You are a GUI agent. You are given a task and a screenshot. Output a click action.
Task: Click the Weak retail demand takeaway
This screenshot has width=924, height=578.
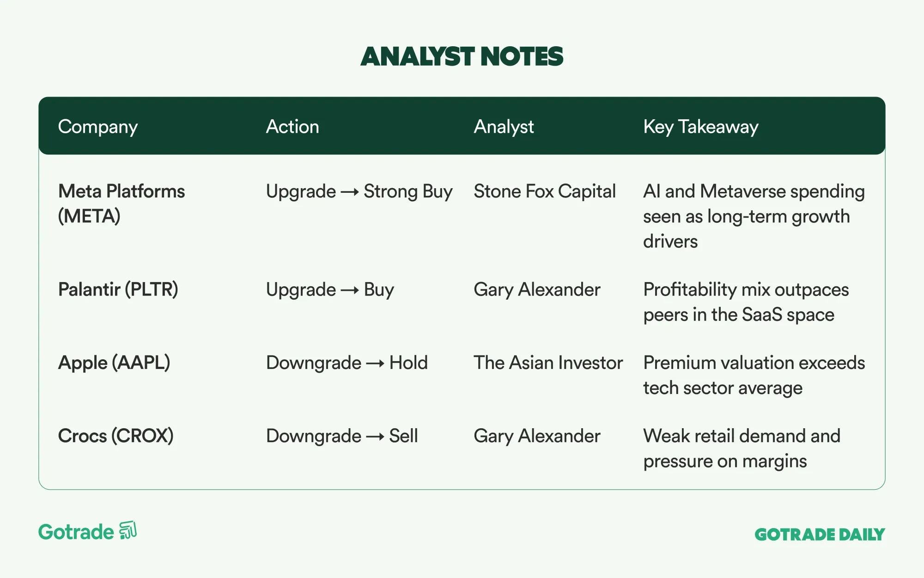pos(741,448)
